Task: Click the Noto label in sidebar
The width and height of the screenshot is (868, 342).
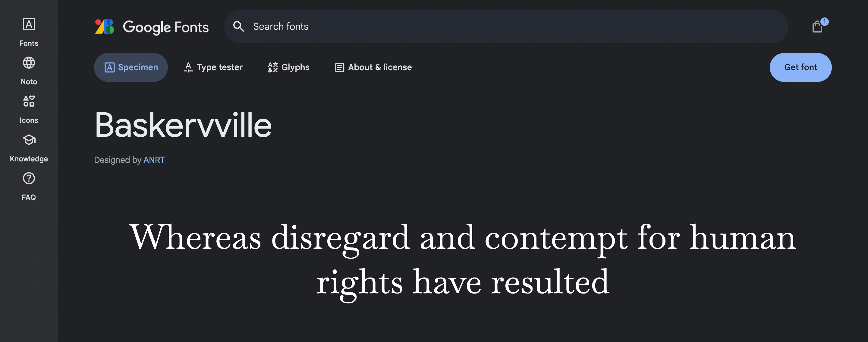Action: coord(29,82)
